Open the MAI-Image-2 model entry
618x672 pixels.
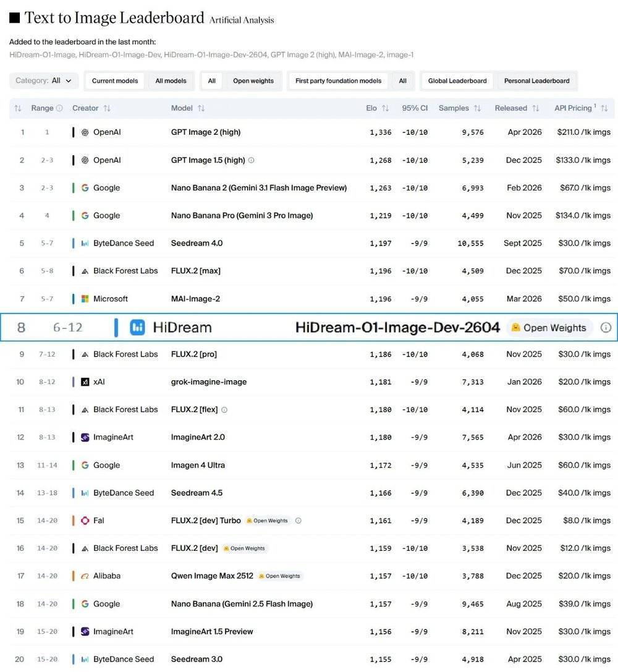point(195,299)
